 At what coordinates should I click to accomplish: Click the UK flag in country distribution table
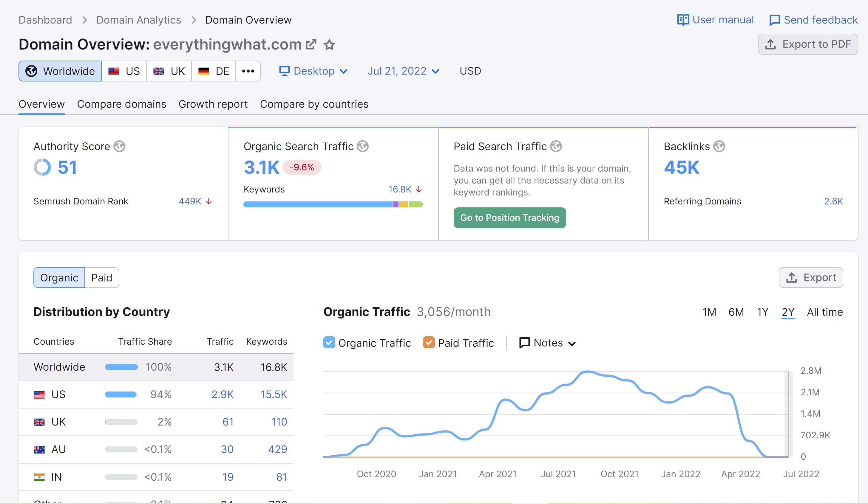[39, 422]
